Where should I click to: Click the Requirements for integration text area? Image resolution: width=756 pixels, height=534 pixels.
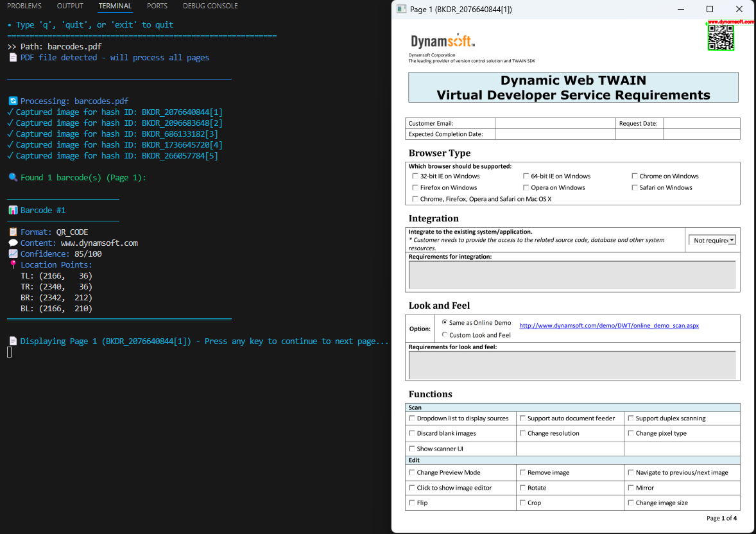pyautogui.click(x=572, y=275)
